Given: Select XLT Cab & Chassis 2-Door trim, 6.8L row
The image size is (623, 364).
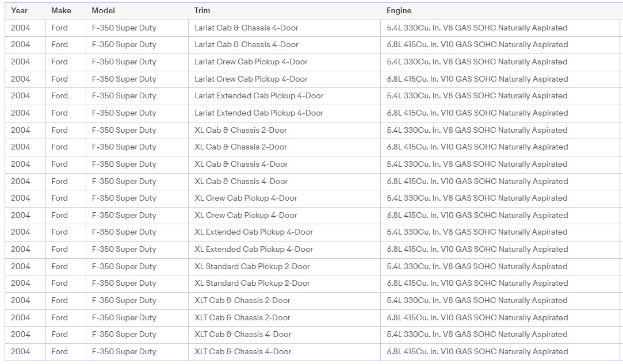Looking at the screenshot, I should click(242, 317).
